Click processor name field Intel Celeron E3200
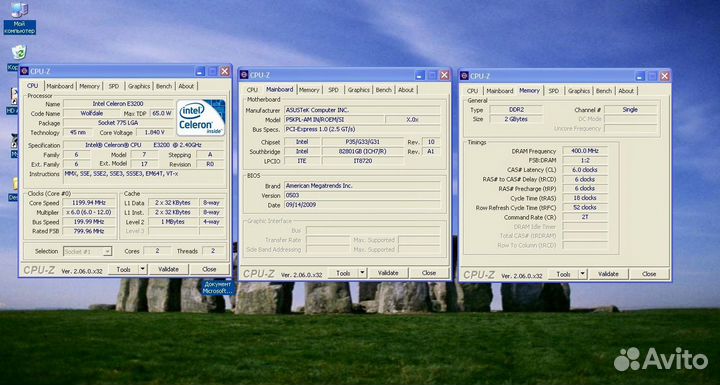This screenshot has height=385, width=720. pos(118,104)
